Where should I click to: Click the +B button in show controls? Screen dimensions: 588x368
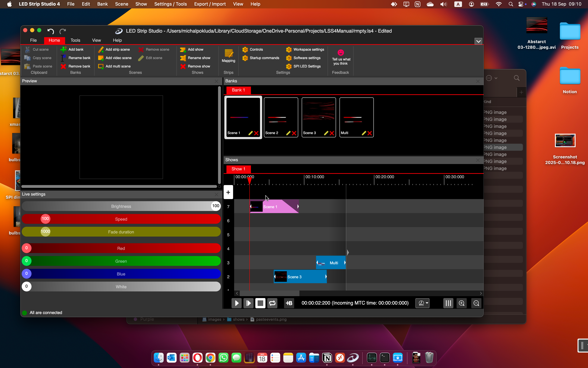tap(289, 303)
